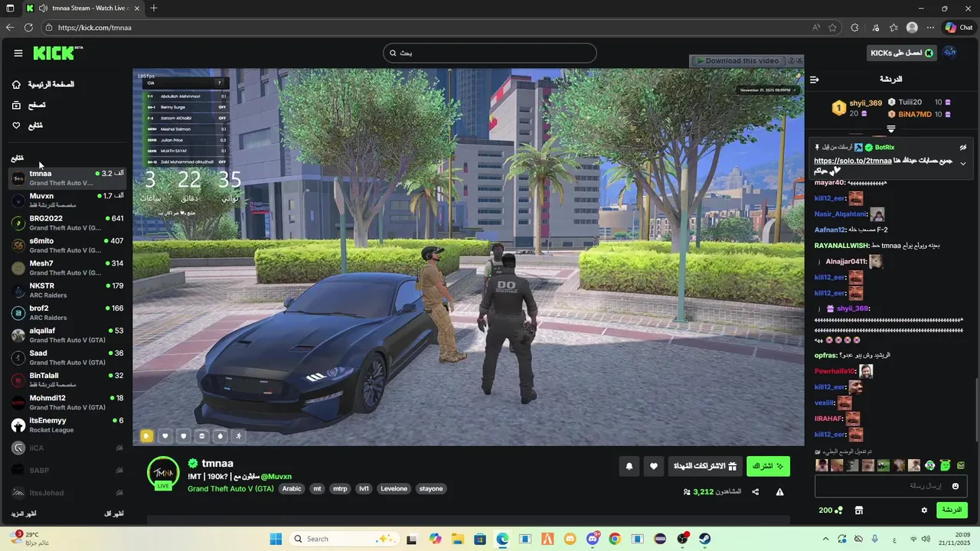980x551 pixels.
Task: Click username Nasir_Alqahtani in chat
Action: [841, 214]
